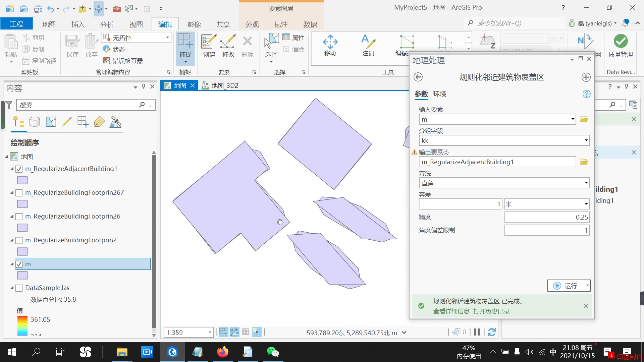Save edits with the 保存 icon
The width and height of the screenshot is (644, 362).
72,45
